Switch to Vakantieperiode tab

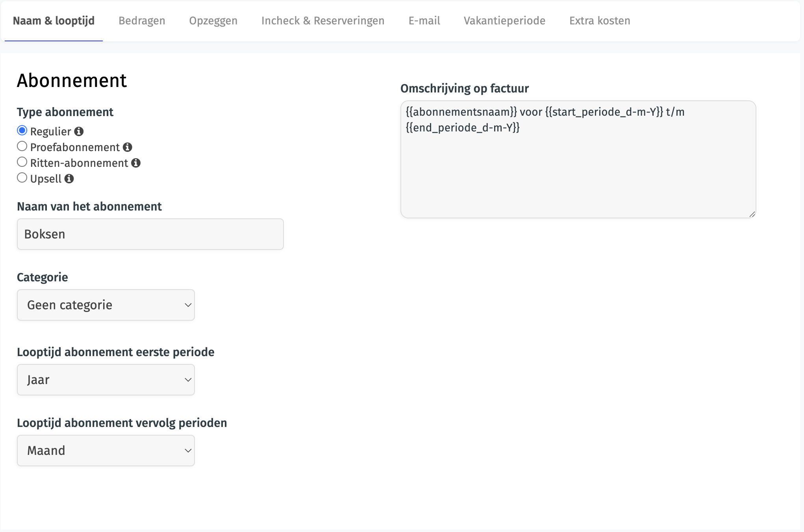tap(504, 21)
